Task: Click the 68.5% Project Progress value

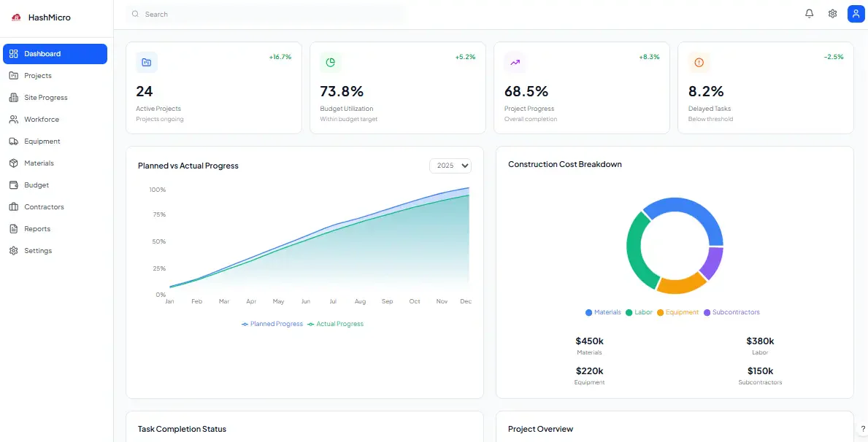Action: click(x=526, y=91)
